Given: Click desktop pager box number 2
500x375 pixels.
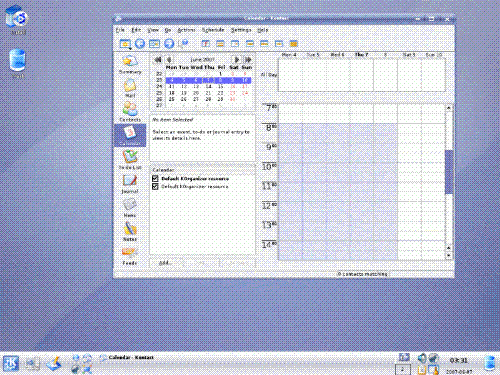Looking at the screenshot, I should pos(403,369).
